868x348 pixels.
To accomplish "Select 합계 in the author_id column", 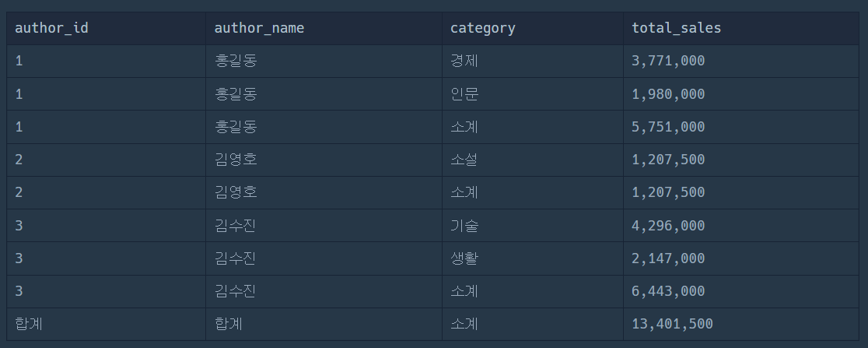I will [29, 324].
